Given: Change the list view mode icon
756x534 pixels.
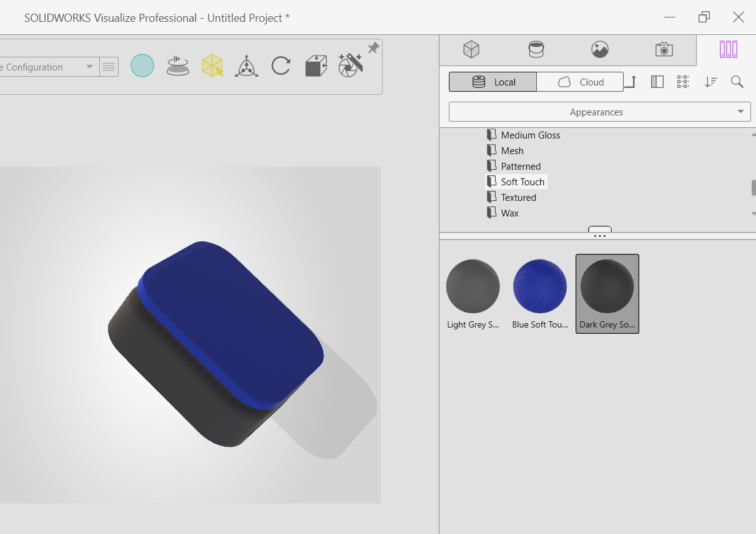Looking at the screenshot, I should click(683, 82).
